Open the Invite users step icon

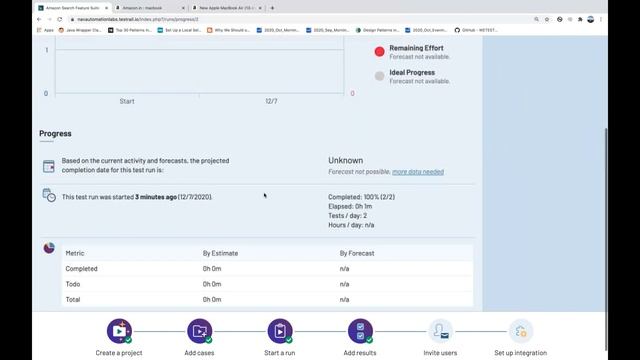point(440,331)
